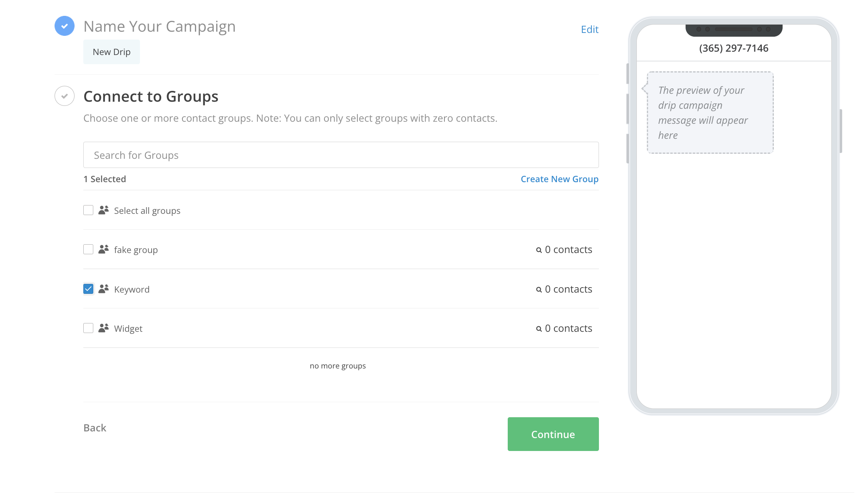Image resolution: width=868 pixels, height=496 pixels.
Task: Click the Connect to Groups chevron icon
Action: [x=65, y=95]
